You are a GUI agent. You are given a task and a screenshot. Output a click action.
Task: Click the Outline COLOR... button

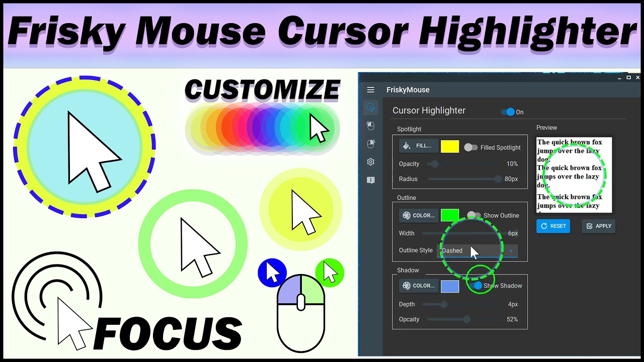(419, 215)
